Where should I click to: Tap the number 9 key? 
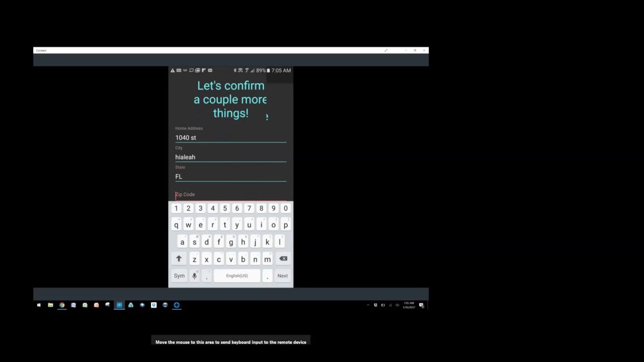click(273, 208)
